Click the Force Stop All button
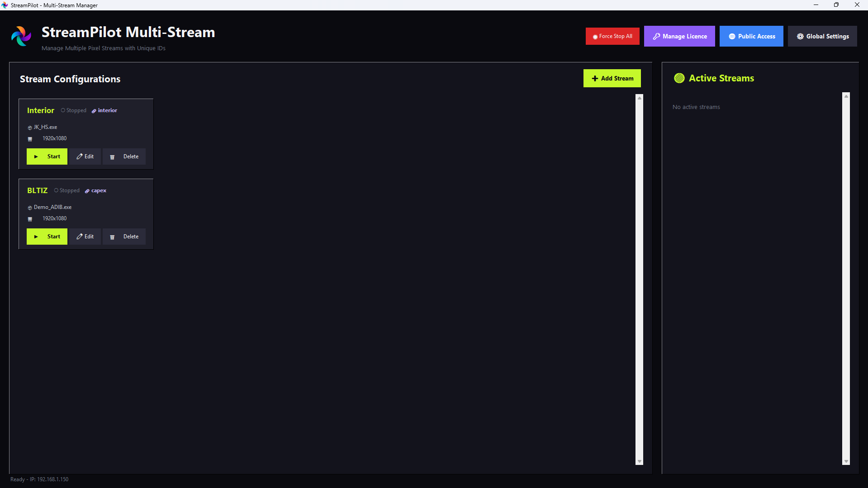Viewport: 868px width, 488px height. (x=612, y=36)
